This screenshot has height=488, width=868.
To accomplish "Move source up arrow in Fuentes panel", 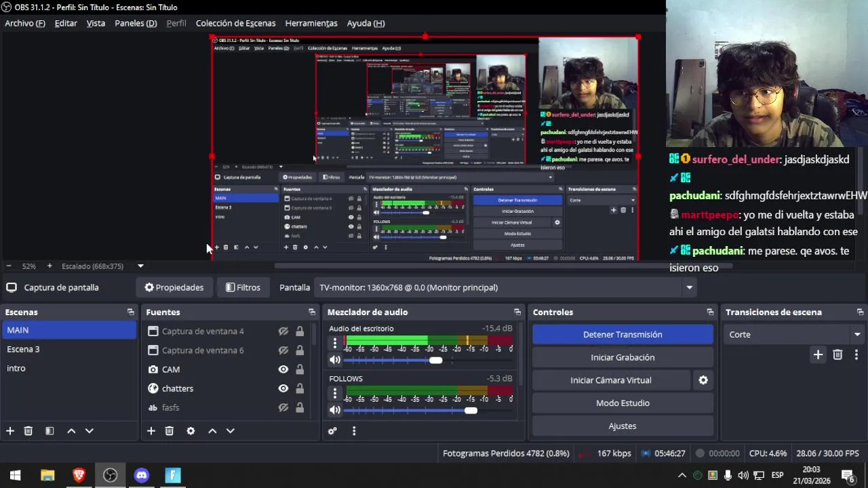I will click(x=212, y=431).
